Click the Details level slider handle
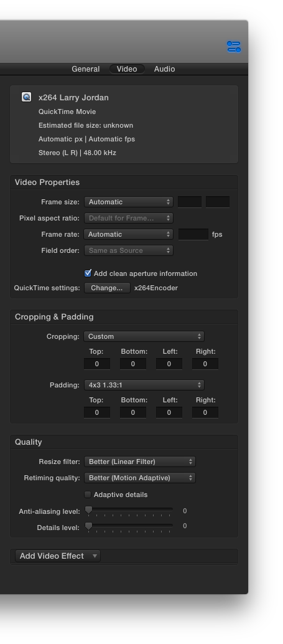Viewport: 283px width, 644px height. click(x=88, y=526)
